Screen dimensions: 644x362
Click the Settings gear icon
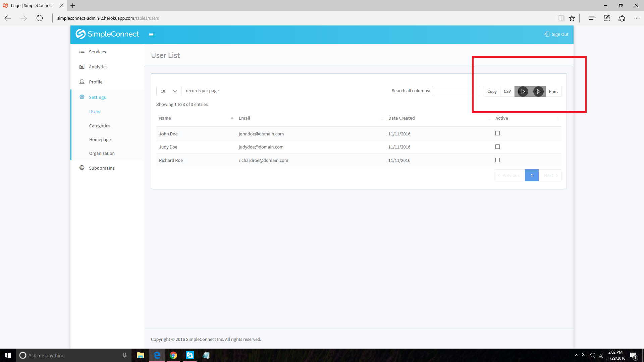[x=82, y=97]
